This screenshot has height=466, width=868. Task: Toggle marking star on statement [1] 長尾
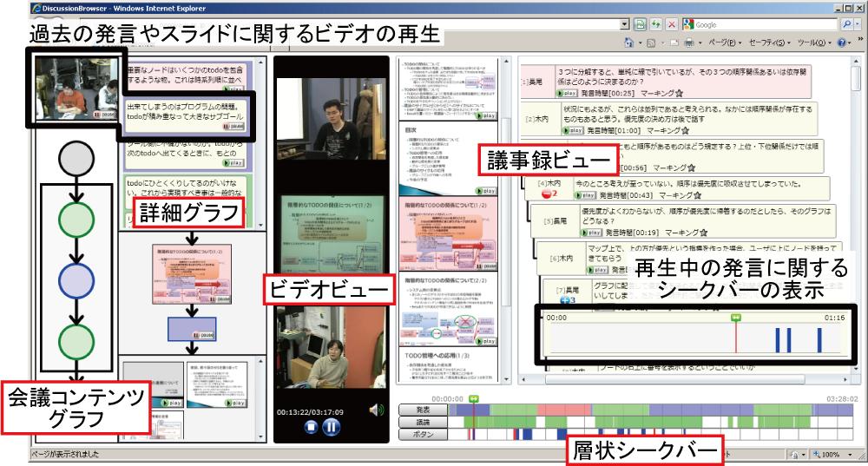pyautogui.click(x=679, y=94)
